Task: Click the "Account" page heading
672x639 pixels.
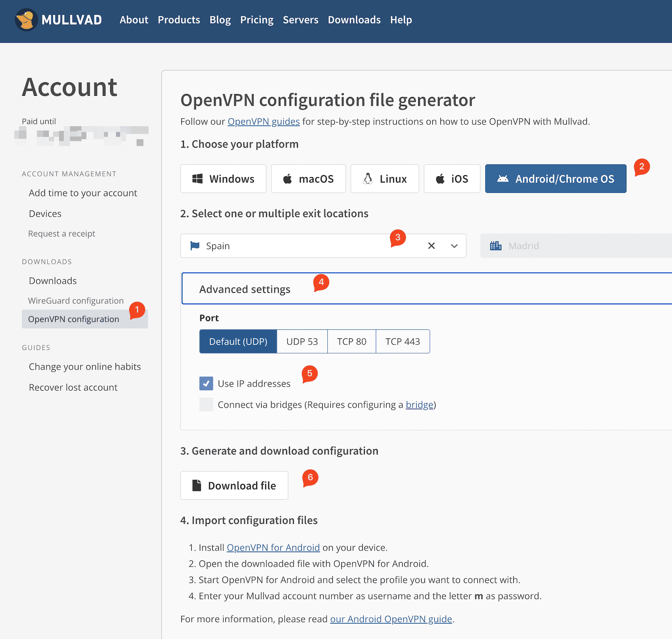Action: click(70, 87)
